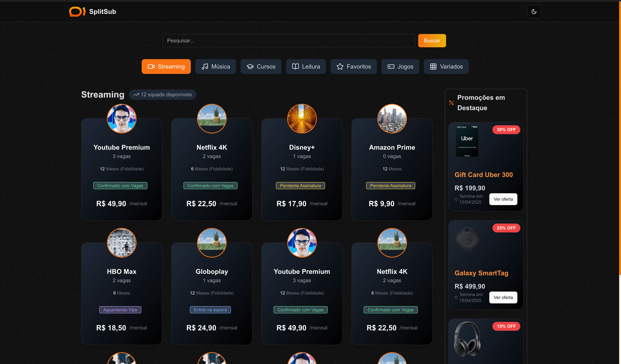Click Ver oferta for Galaxy SmartTag
The width and height of the screenshot is (621, 364).
coord(503,297)
